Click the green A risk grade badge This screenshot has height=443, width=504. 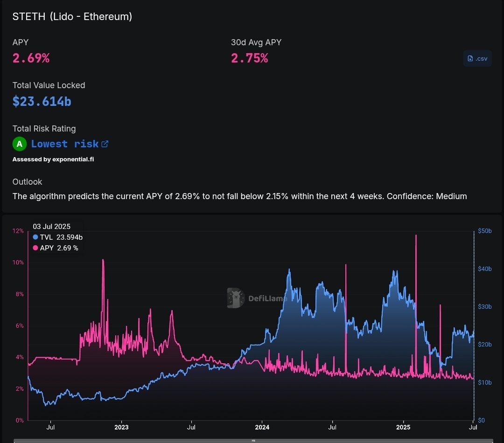19,144
